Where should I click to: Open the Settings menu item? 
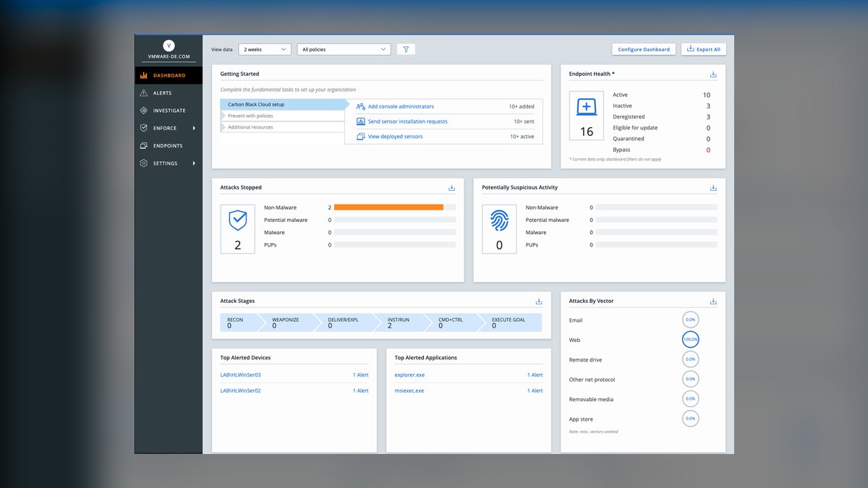pos(169,163)
